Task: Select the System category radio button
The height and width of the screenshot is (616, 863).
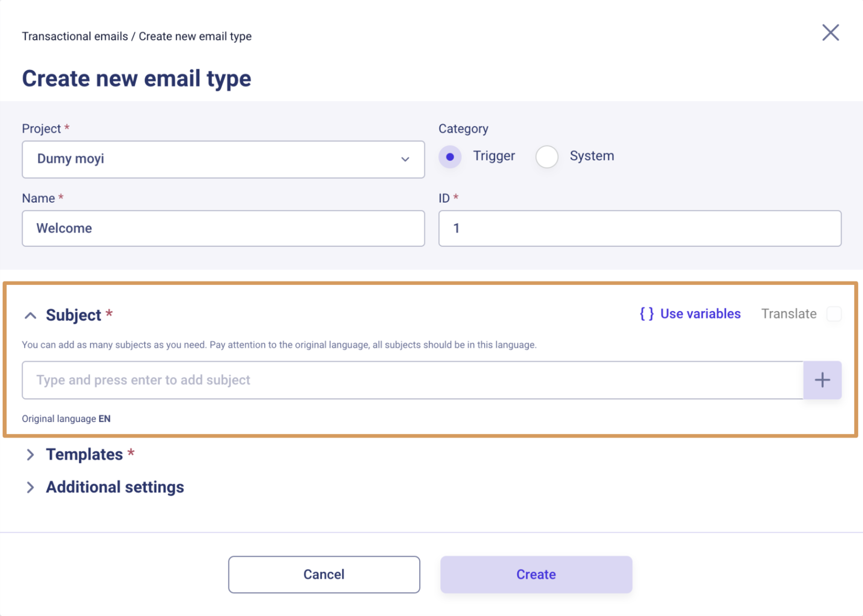Action: (547, 157)
